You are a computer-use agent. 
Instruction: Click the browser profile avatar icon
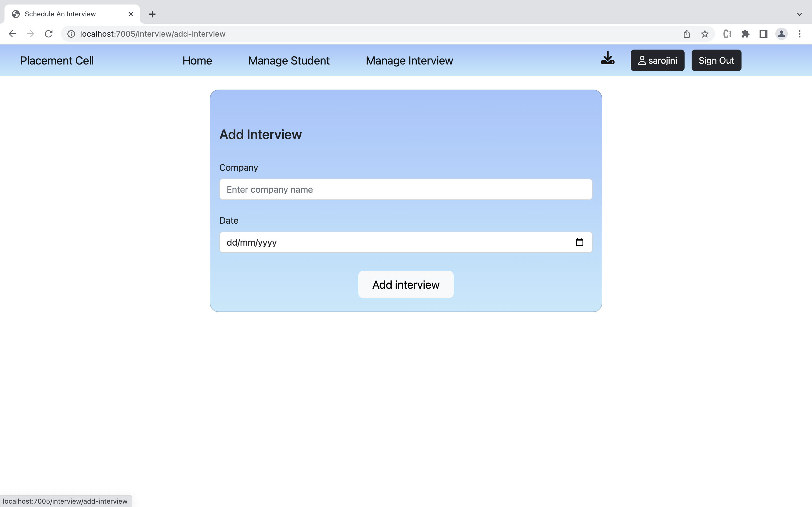pyautogui.click(x=782, y=34)
